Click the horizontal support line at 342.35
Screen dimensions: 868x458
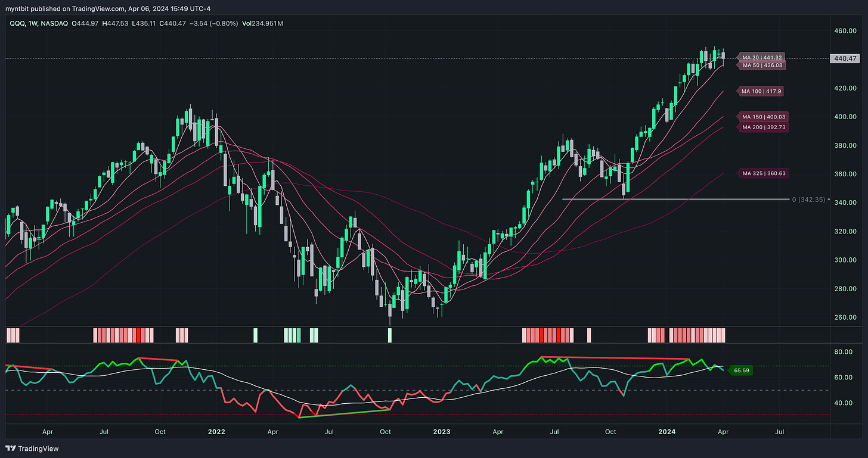pos(675,200)
